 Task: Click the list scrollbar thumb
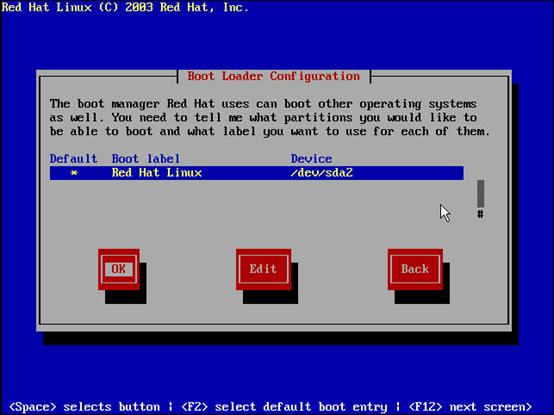pos(481,194)
